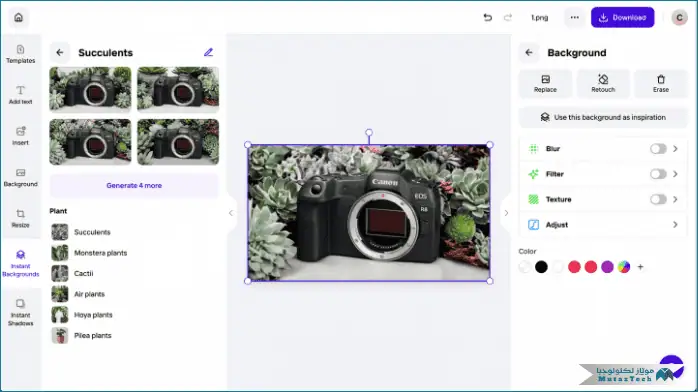Screen dimensions: 698x392
Task: Choose the bottom-left generated camera thumbnail
Action: coord(90,142)
